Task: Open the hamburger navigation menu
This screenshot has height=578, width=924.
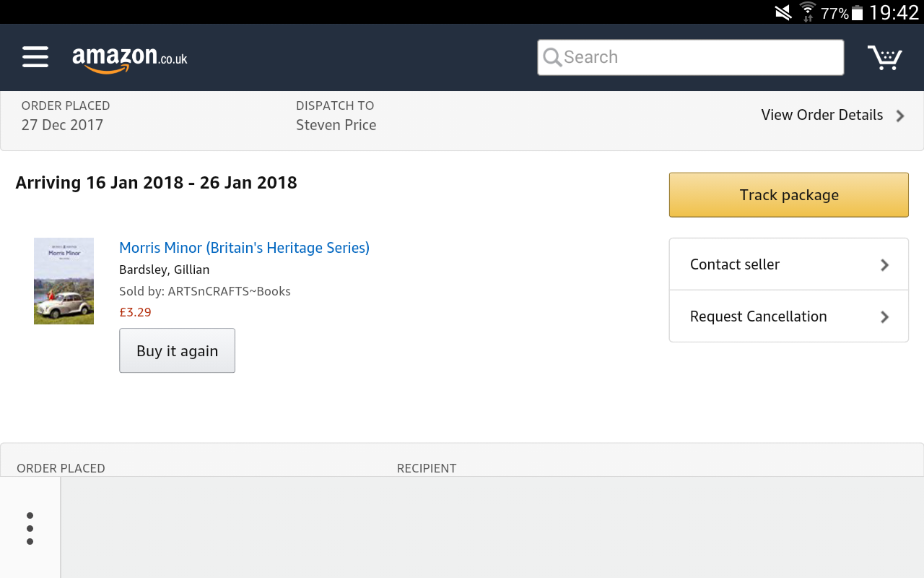Action: [35, 57]
